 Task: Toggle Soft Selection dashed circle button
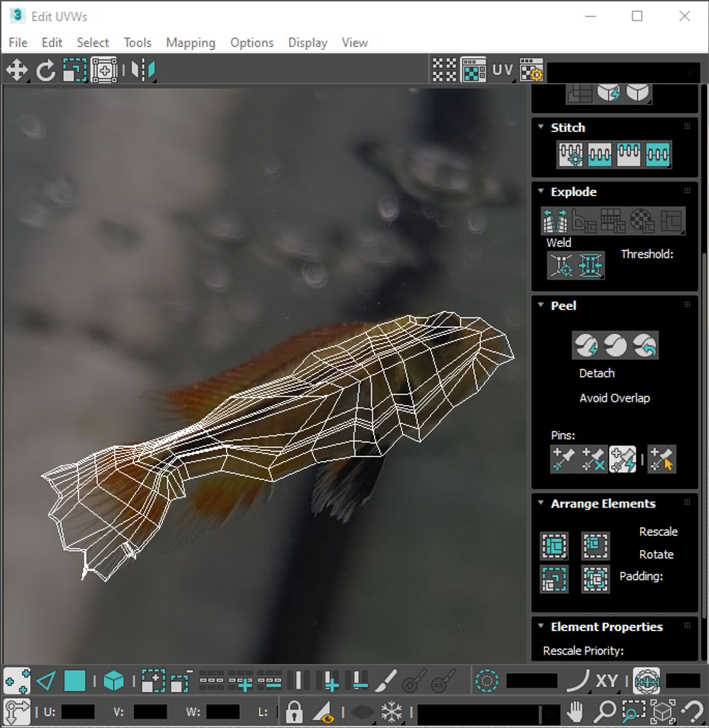click(x=487, y=681)
